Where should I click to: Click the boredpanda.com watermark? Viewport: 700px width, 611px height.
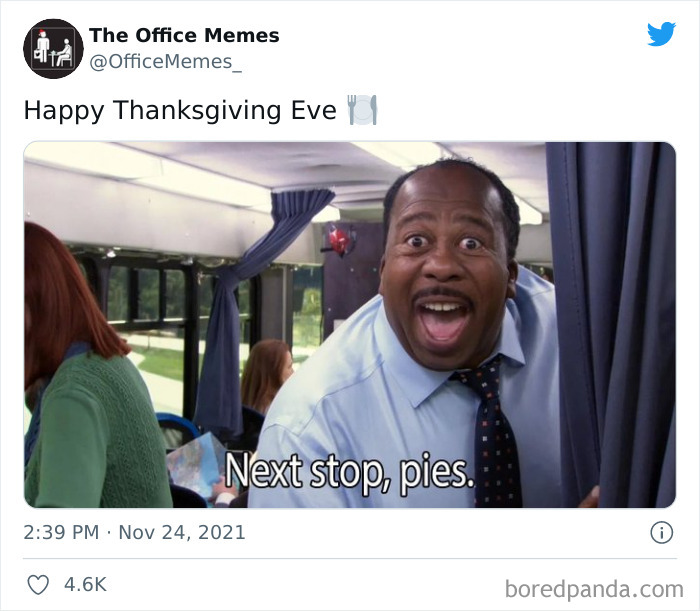[x=594, y=589]
